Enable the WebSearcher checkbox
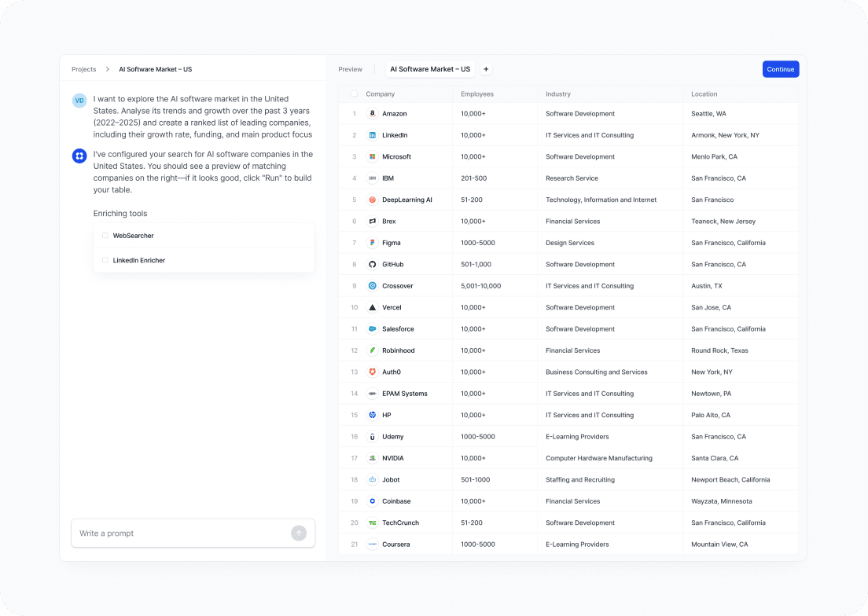The height and width of the screenshot is (616, 868). pyautogui.click(x=105, y=236)
